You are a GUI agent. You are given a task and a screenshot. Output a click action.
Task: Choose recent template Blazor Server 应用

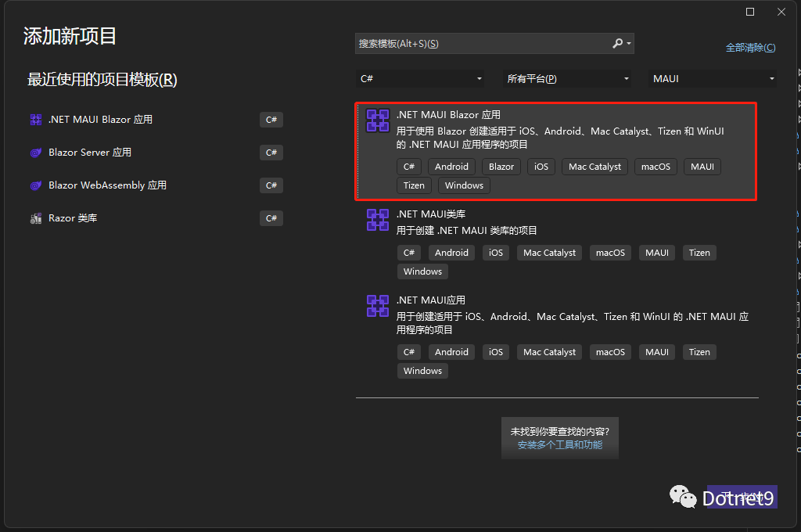pos(156,153)
